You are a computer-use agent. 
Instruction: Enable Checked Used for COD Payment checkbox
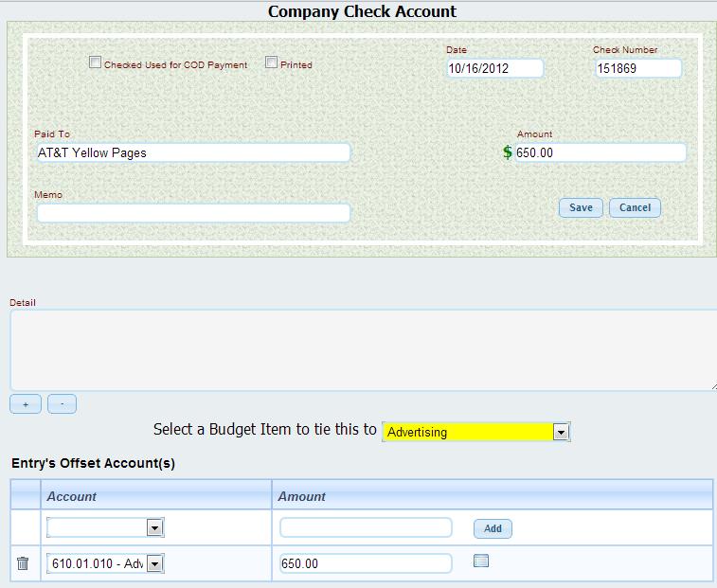pos(95,63)
